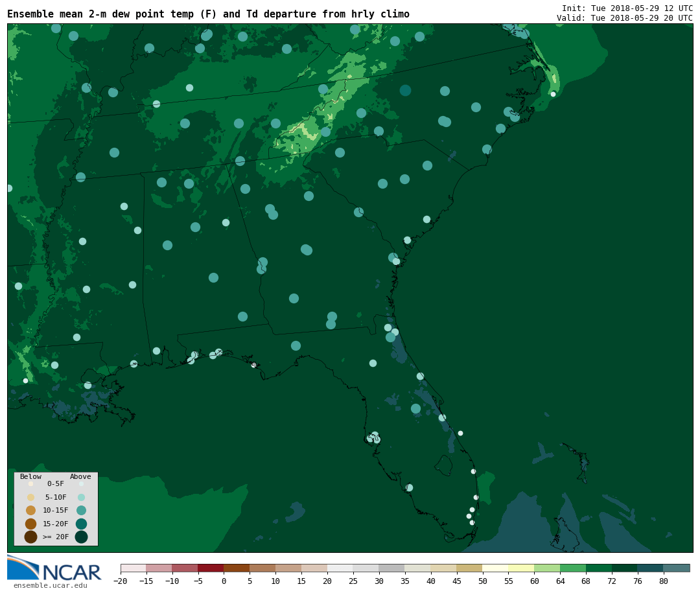Click the Above 10-15F teal legend circle

click(x=81, y=511)
